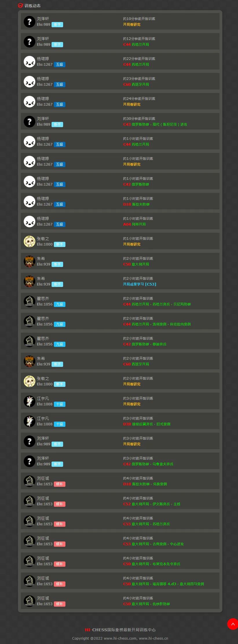
Task: Click the red logo beside 训练动态 heading
Action: 20,6
